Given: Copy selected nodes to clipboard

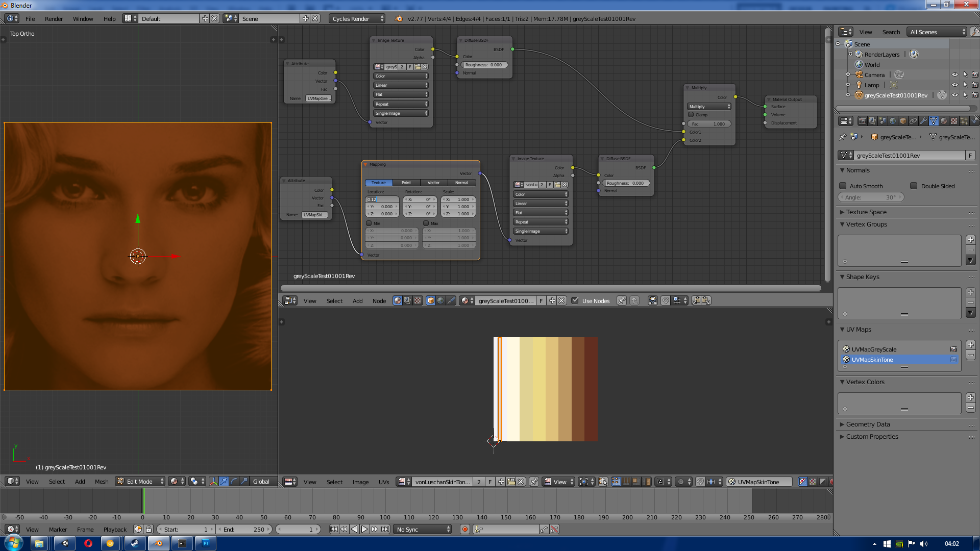Looking at the screenshot, I should 696,300.
